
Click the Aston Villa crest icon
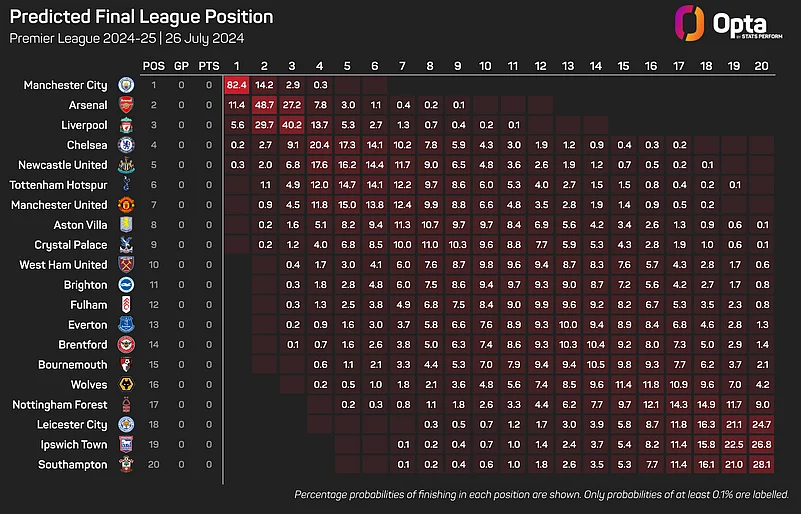tap(125, 225)
